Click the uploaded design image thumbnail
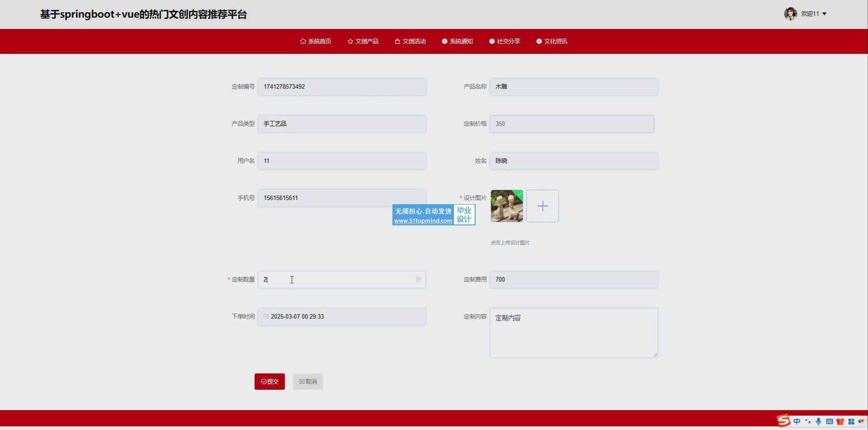 pos(507,206)
